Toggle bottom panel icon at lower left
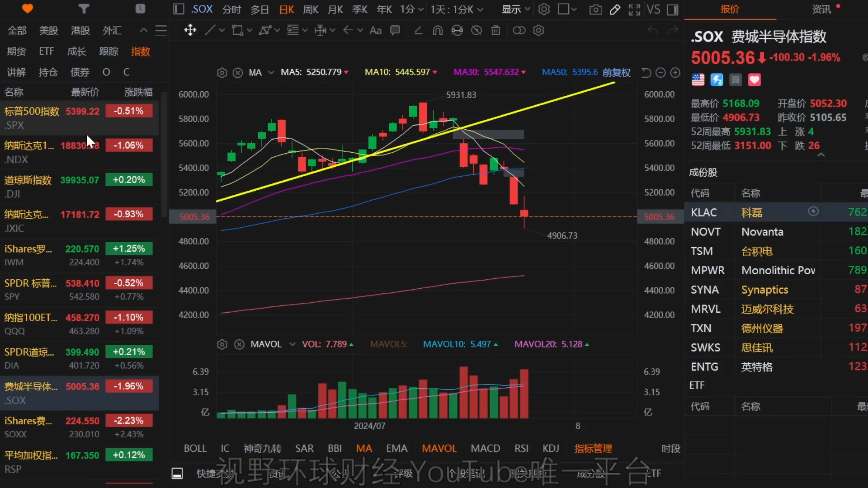Screen dimensions: 868x488 tap(177, 473)
